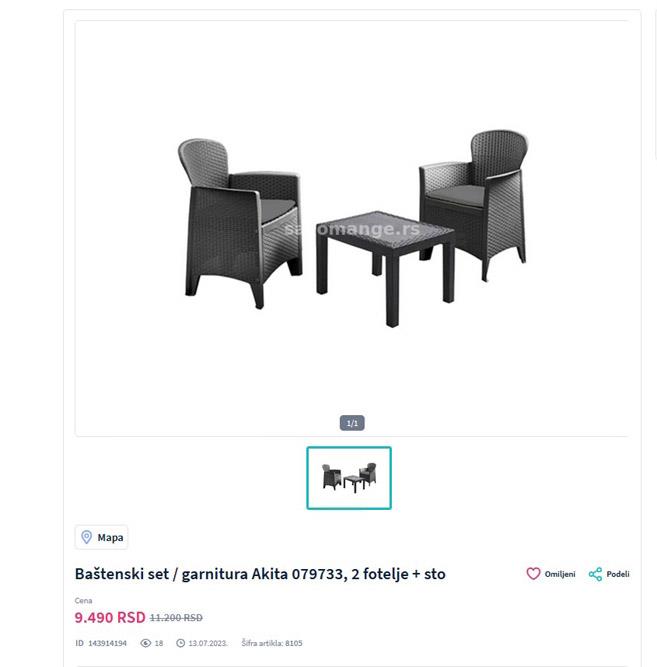Click the crossed-out 11.200 RSD old price
The height and width of the screenshot is (667, 657).
[x=176, y=618]
